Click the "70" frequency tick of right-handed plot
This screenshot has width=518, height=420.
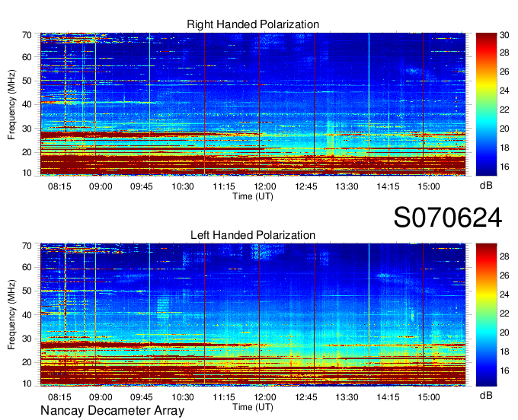pyautogui.click(x=27, y=35)
